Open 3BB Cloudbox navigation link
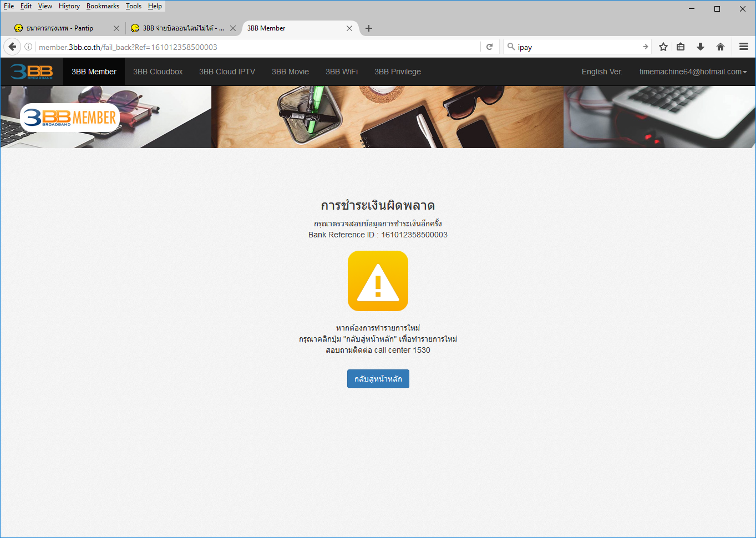Screen dimensions: 756x538 [x=158, y=72]
